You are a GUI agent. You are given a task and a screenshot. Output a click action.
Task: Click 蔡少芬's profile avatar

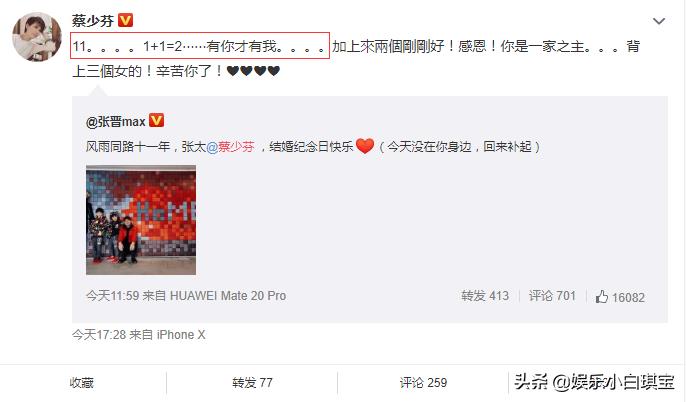tap(37, 37)
